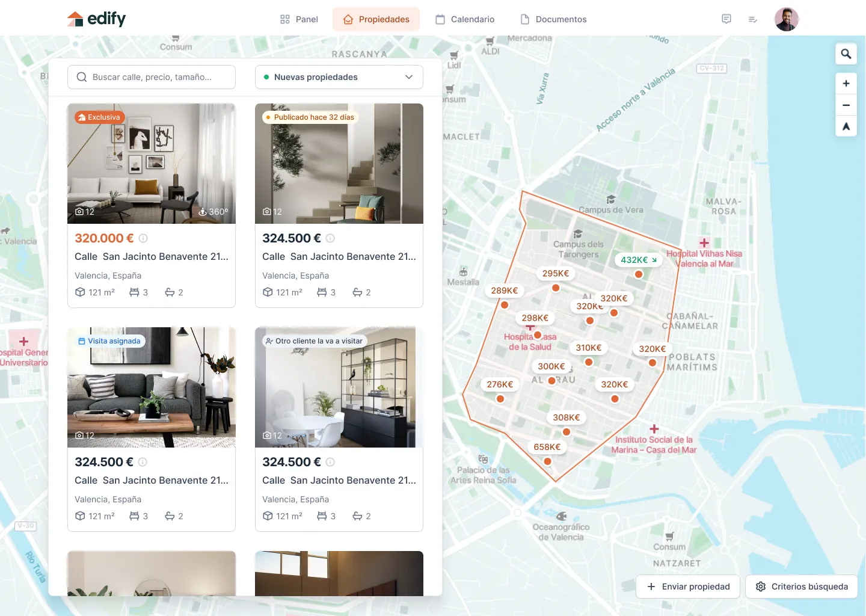Collapse the filter chevron arrow
The image size is (866, 616).
point(408,77)
